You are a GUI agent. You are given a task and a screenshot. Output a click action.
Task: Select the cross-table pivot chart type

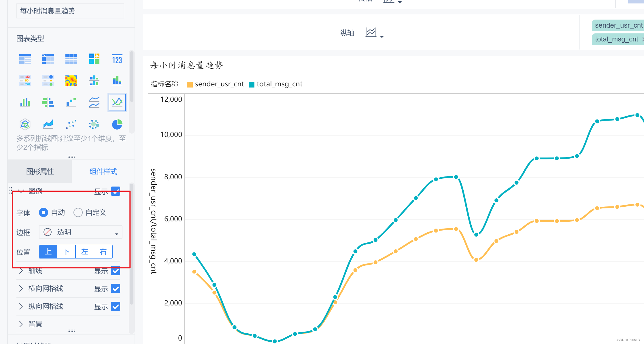(x=48, y=59)
